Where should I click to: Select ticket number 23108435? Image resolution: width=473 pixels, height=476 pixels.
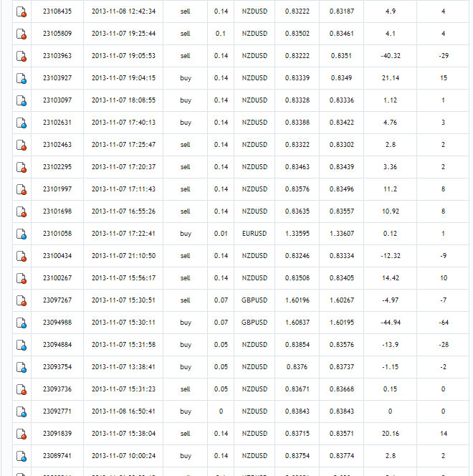coord(57,11)
